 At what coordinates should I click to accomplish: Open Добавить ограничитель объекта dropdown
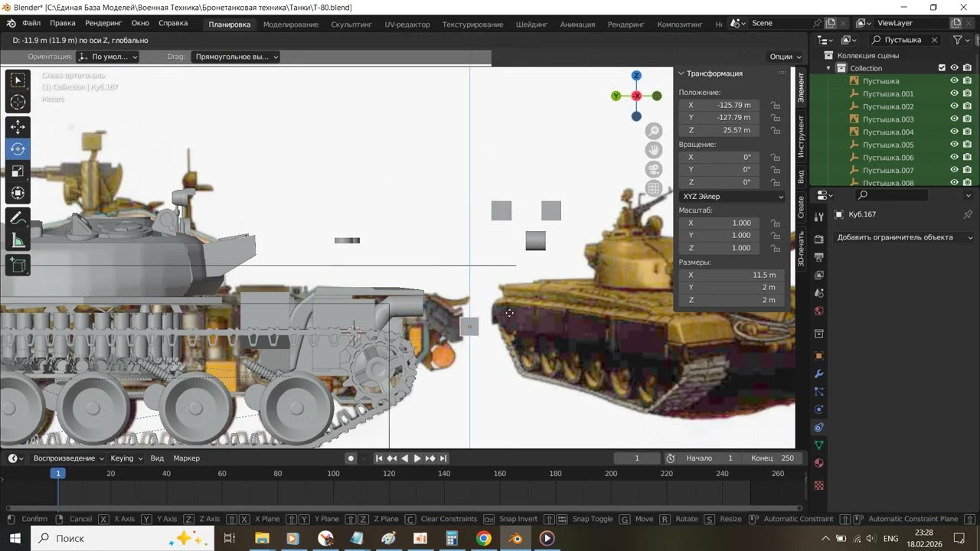tap(905, 237)
